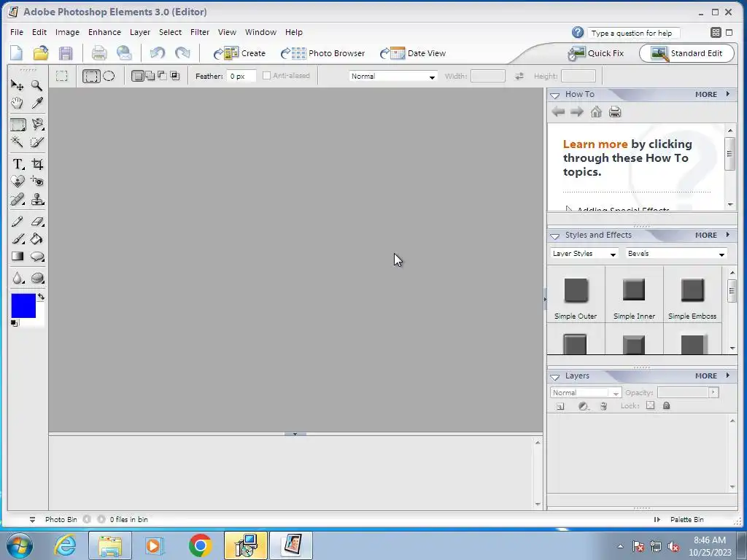The image size is (747, 560).
Task: Click the Print icon in the shortcuts bar
Action: [x=99, y=52]
